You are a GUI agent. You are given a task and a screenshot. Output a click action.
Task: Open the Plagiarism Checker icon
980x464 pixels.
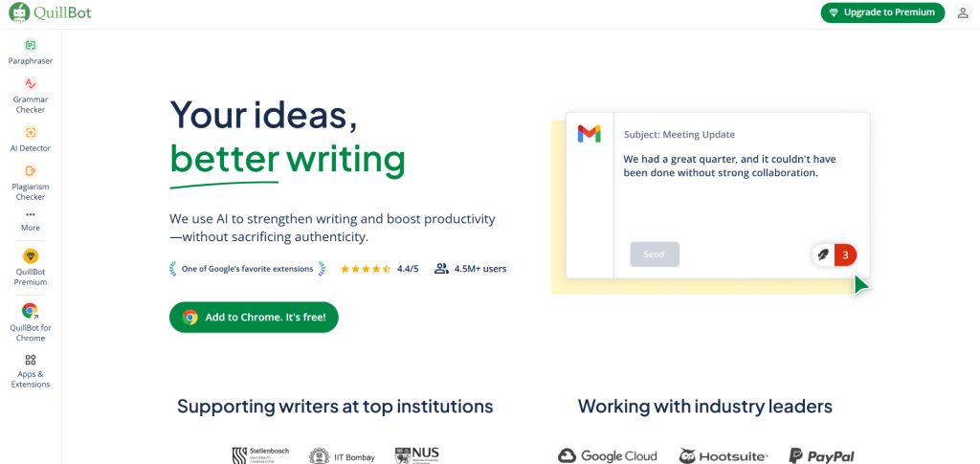coord(31,170)
